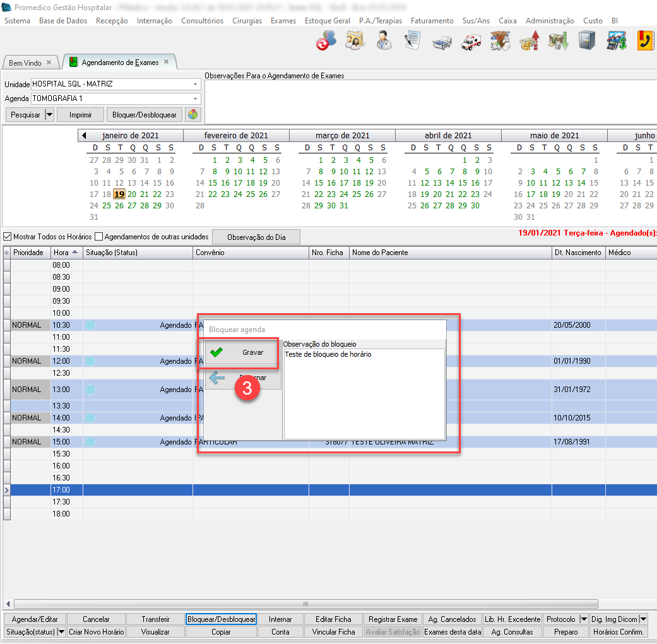Viewport: 657px width, 644px height.
Task: Click the pie chart icon beside Bloquer/Desbloquear
Action: pos(192,115)
